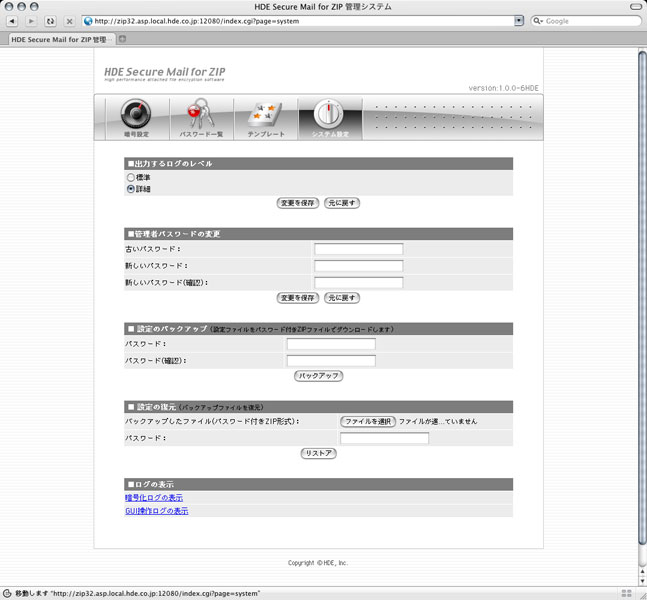Image resolution: width=647 pixels, height=600 pixels.
Task: Select the システム設定 dial icon
Action: pos(330,118)
